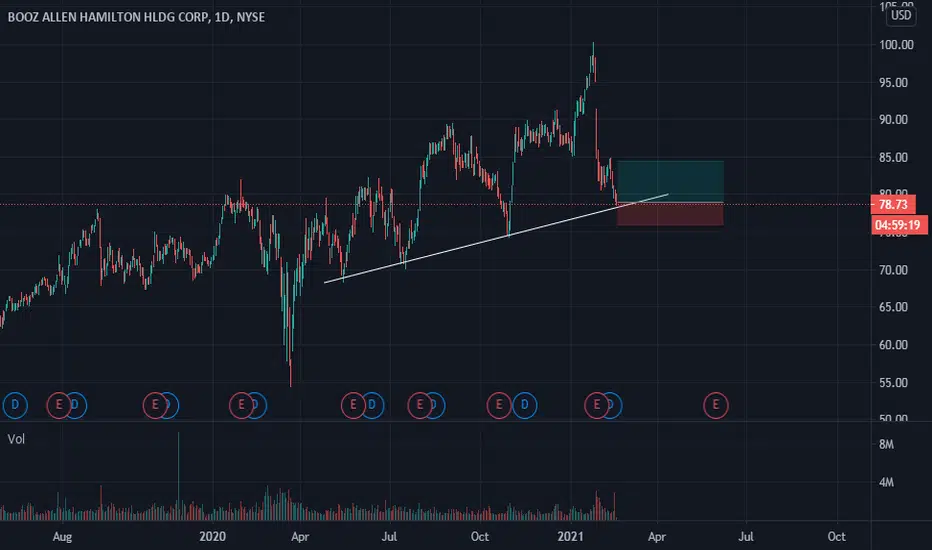Screen dimensions: 932x550
Task: Open the earnings marker before the 2020 label
Action: [x=155, y=406]
